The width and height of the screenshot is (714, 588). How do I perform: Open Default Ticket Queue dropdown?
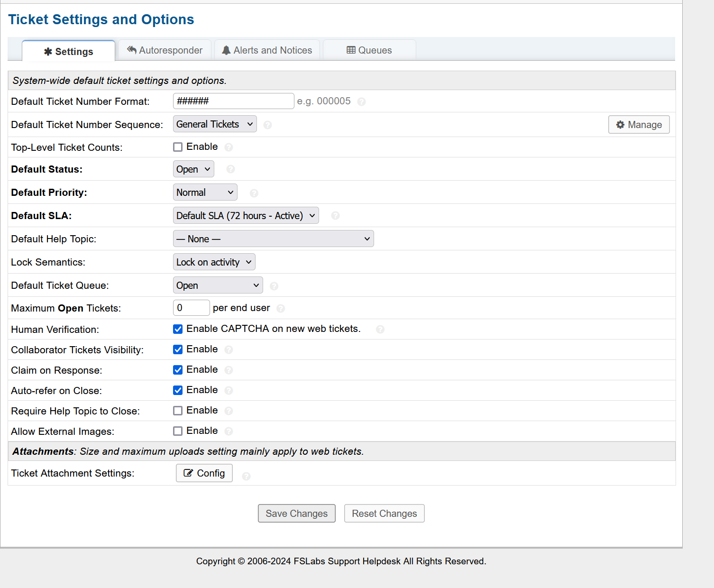coord(218,285)
